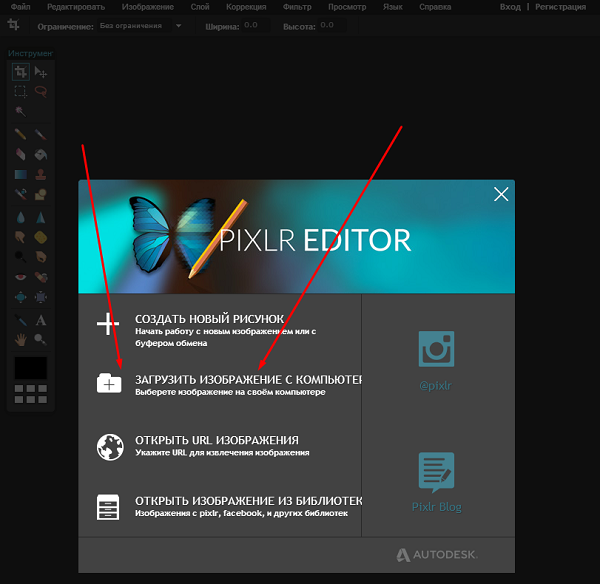Click the Pixlr Blog document icon
Image resolution: width=600 pixels, height=584 pixels.
click(436, 472)
